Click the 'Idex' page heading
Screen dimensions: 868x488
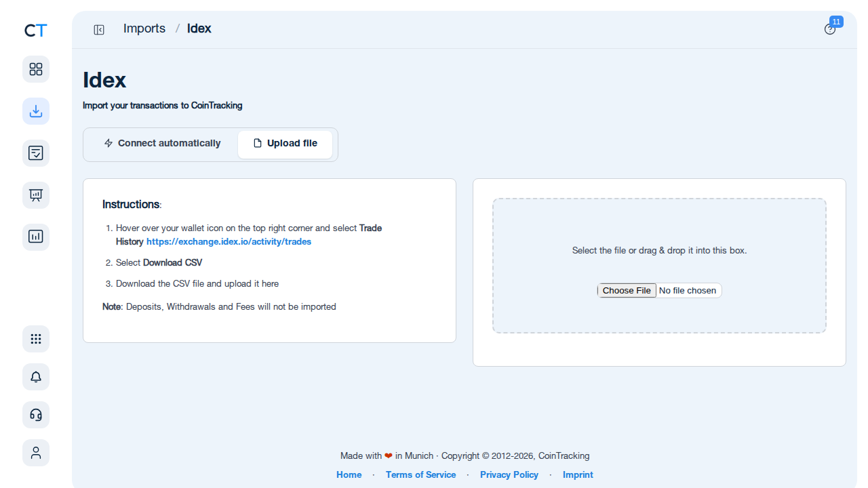pos(104,81)
